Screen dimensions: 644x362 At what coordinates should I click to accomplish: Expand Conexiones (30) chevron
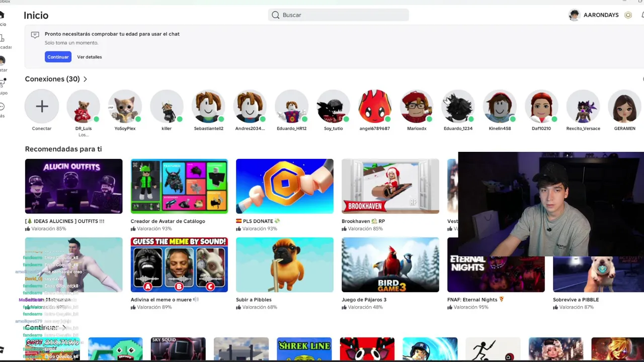coord(85,79)
